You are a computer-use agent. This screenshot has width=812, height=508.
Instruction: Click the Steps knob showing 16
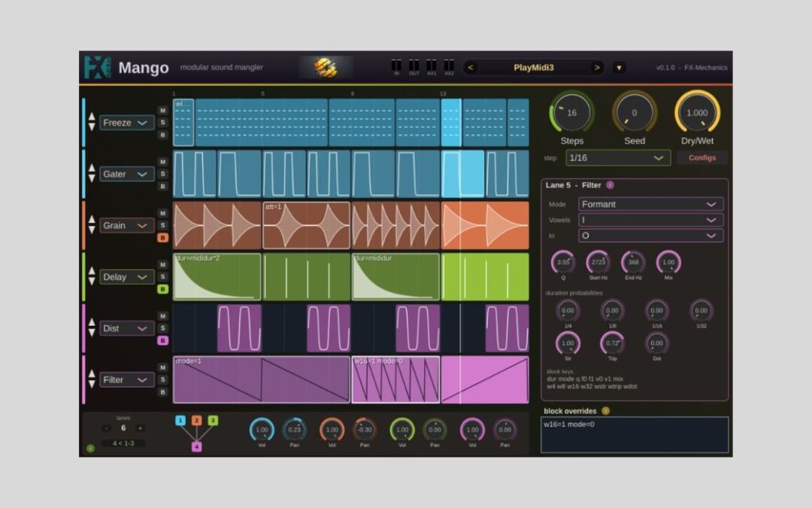[x=571, y=113]
